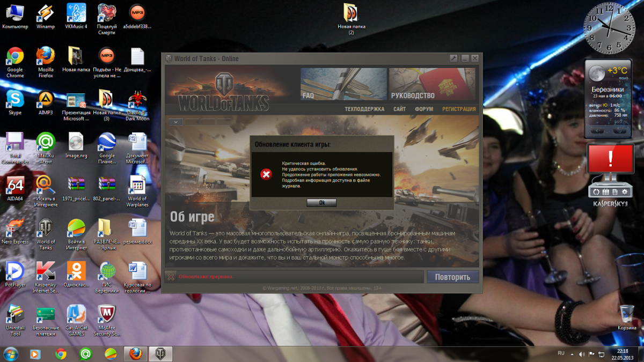The image size is (644, 362).
Task: Select the Подъём MP3 file icon
Action: pos(107,62)
